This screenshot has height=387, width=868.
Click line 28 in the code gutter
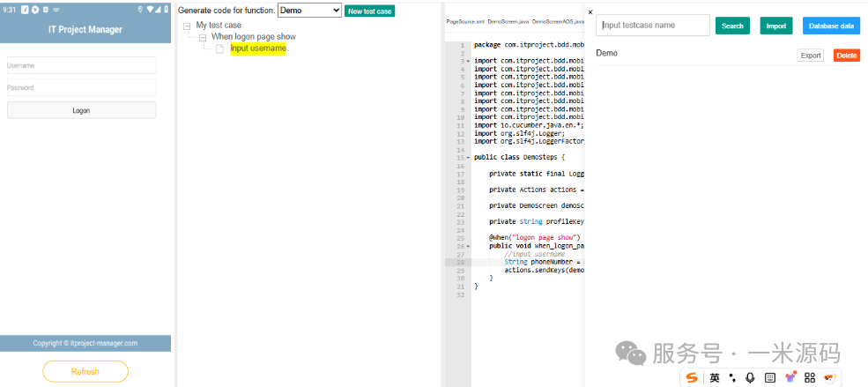click(x=461, y=262)
